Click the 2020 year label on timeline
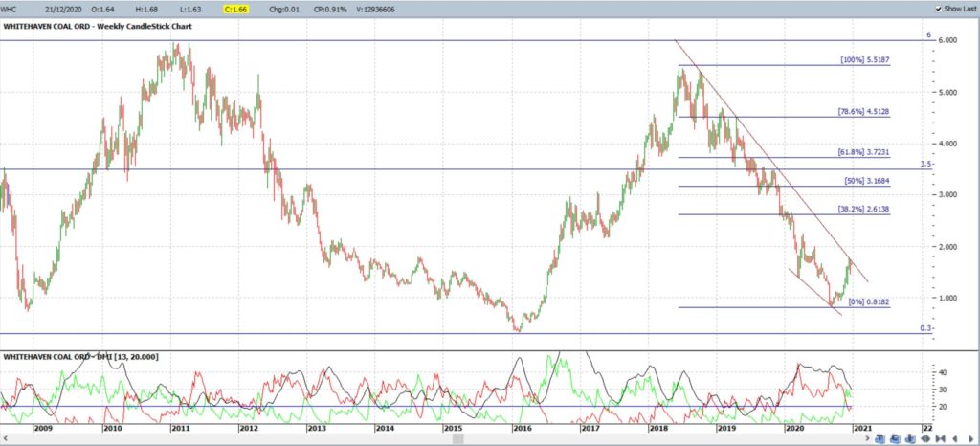The width and height of the screenshot is (980, 446). pyautogui.click(x=794, y=429)
